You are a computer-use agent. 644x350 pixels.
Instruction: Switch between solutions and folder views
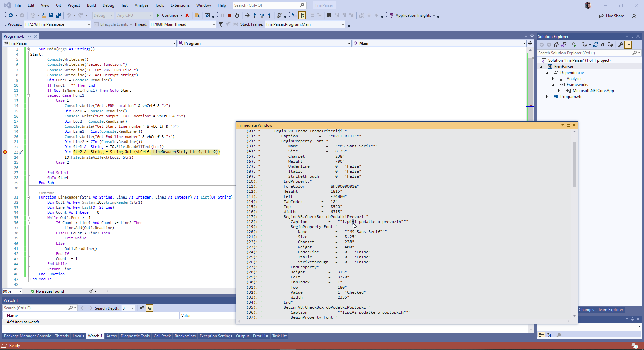coord(564,45)
